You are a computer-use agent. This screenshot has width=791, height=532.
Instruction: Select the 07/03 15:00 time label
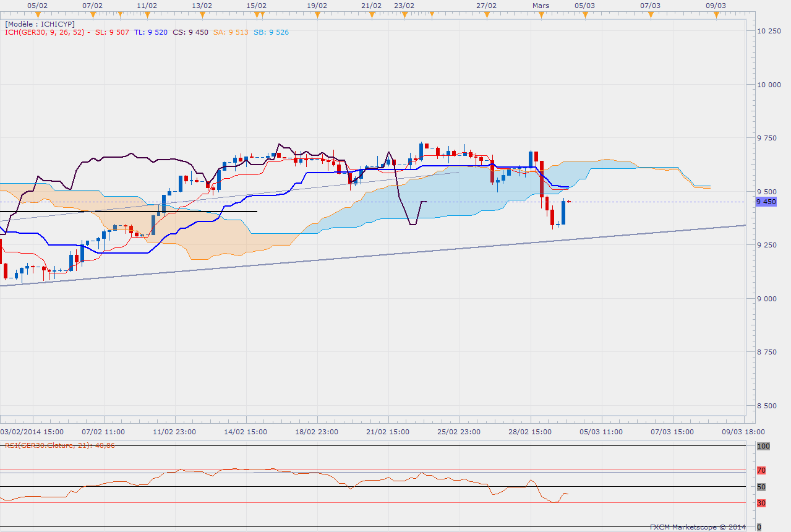672,432
